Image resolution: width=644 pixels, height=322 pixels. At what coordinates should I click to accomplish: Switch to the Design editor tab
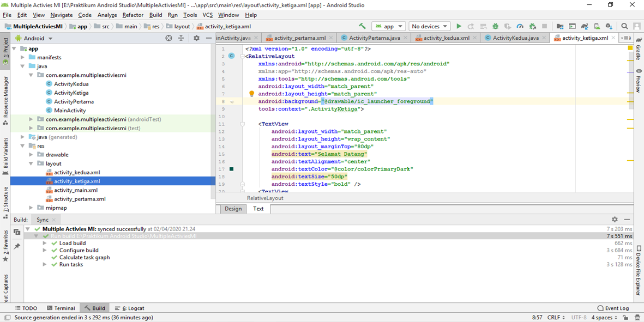click(x=233, y=209)
